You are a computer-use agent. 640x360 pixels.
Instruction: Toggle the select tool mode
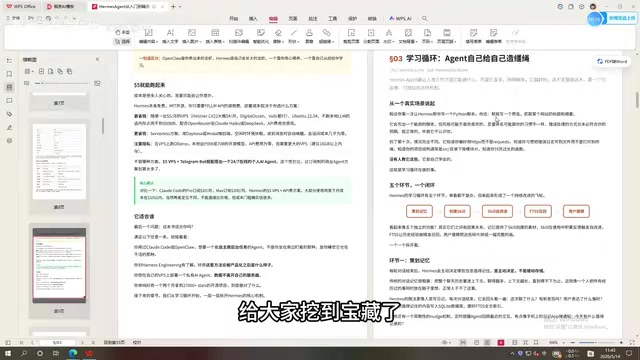[122, 42]
